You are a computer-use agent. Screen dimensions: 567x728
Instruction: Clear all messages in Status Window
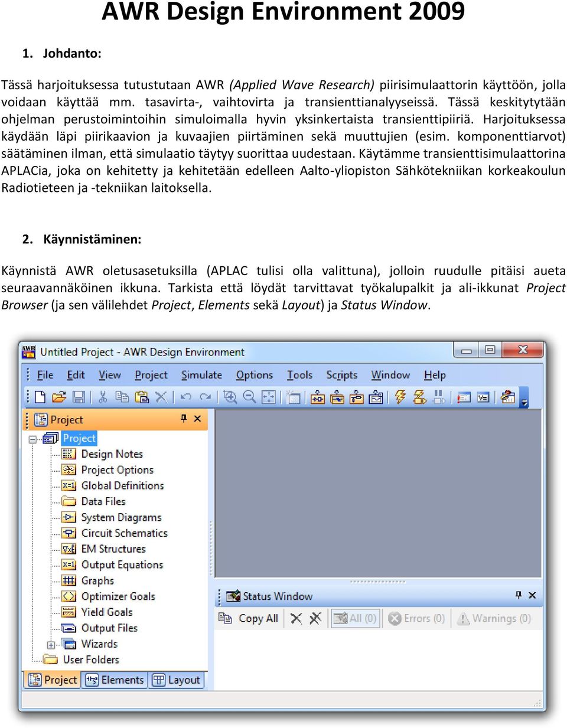coord(315,618)
